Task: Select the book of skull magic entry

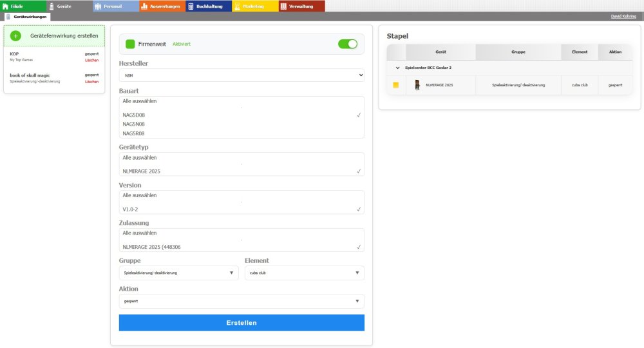Action: (54, 78)
